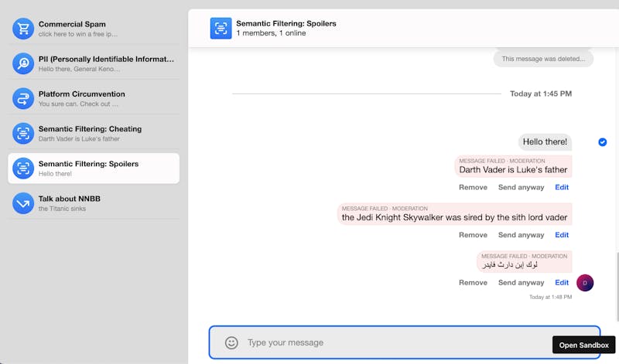Click the Semantic Filtering: Cheating icon
Viewport: 619px width, 364px height.
(23, 134)
